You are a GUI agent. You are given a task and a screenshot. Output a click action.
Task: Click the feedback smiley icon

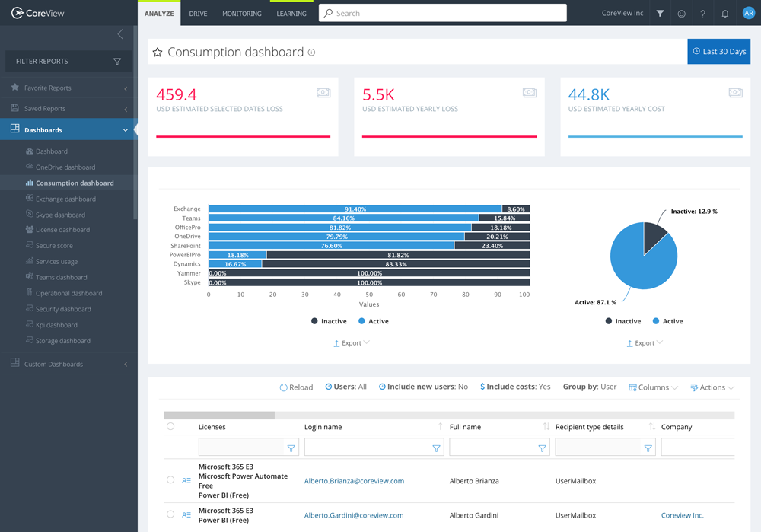click(681, 13)
